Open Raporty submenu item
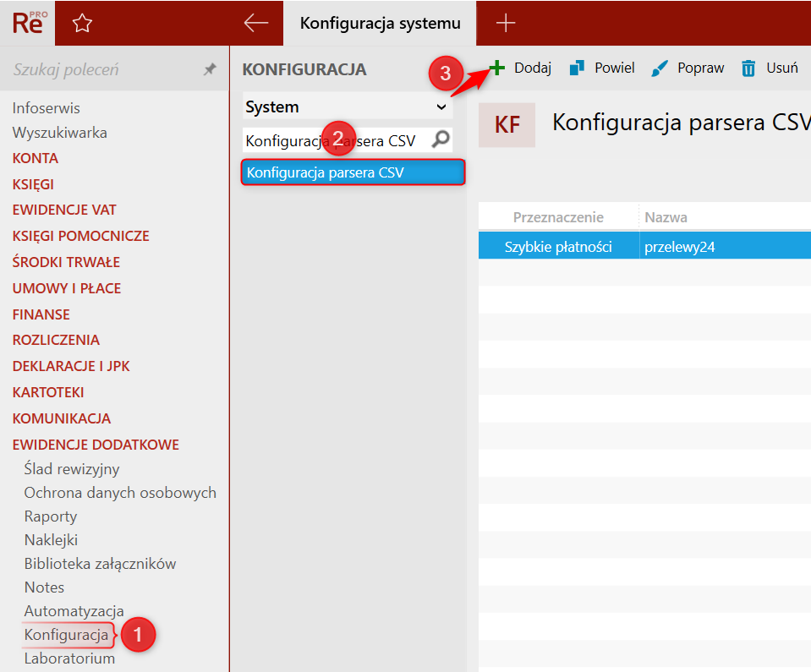 pyautogui.click(x=51, y=516)
